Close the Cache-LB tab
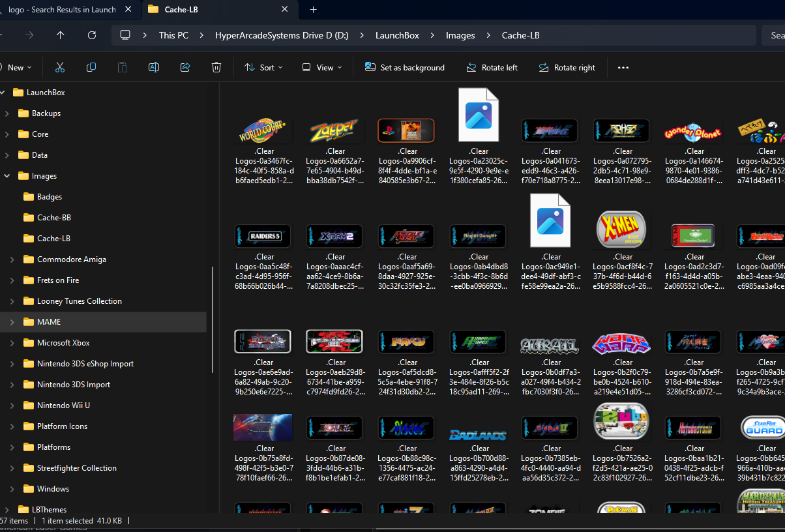 click(x=285, y=9)
